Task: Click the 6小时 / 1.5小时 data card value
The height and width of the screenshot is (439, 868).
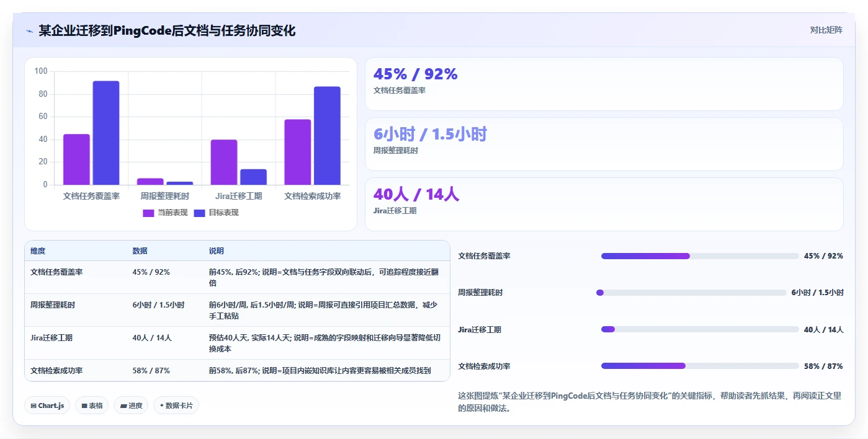Action: pyautogui.click(x=430, y=135)
